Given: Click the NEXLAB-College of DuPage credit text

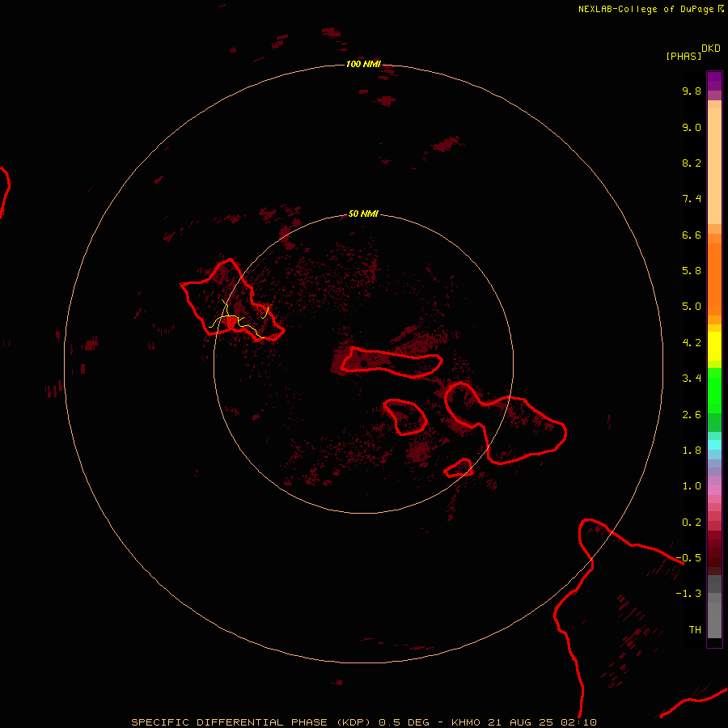Looking at the screenshot, I should (645, 9).
